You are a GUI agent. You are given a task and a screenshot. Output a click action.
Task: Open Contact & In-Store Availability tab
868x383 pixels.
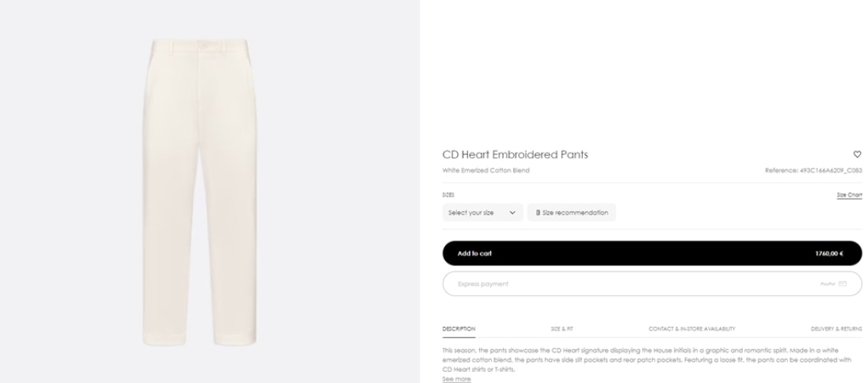click(x=691, y=328)
